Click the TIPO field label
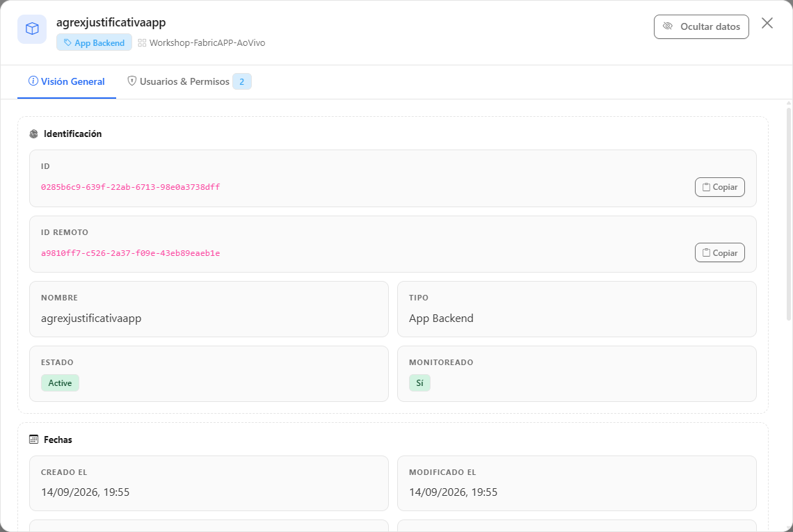Screen dimensions: 793x532 (418, 298)
